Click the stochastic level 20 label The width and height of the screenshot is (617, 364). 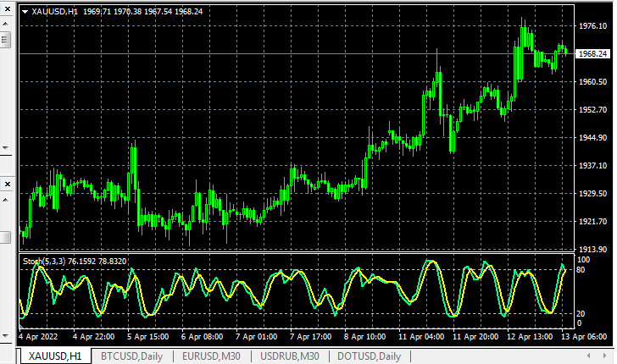tap(581, 314)
